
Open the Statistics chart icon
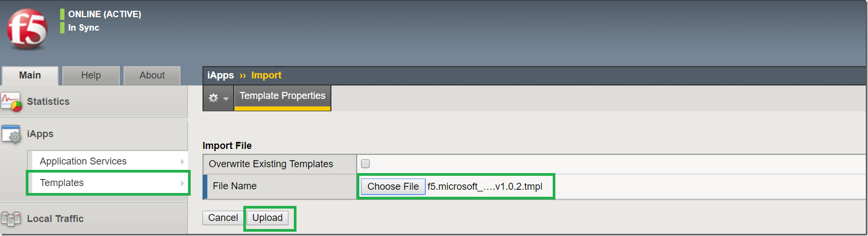coord(11,102)
